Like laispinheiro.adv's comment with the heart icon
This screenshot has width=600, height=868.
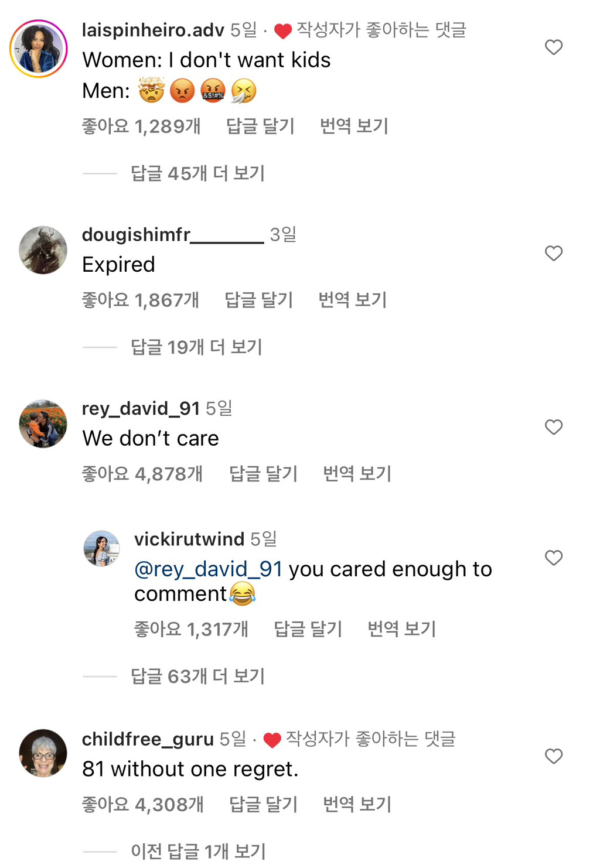point(553,47)
